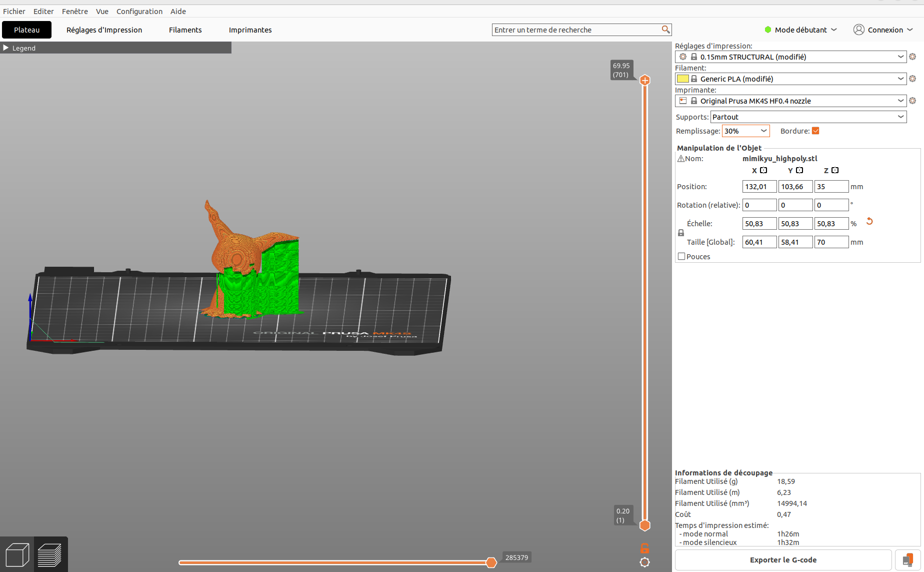Click Rotation X field
The height and width of the screenshot is (572, 924).
pos(759,205)
